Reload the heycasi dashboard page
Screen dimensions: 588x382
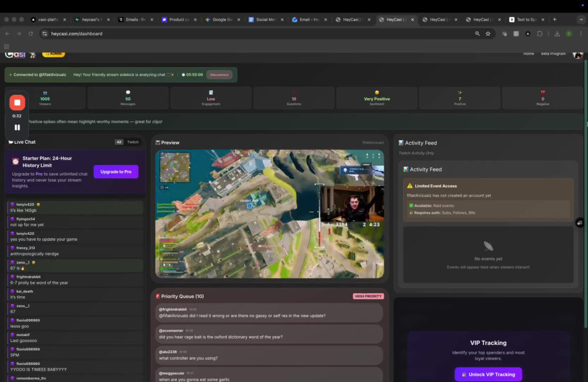click(31, 34)
